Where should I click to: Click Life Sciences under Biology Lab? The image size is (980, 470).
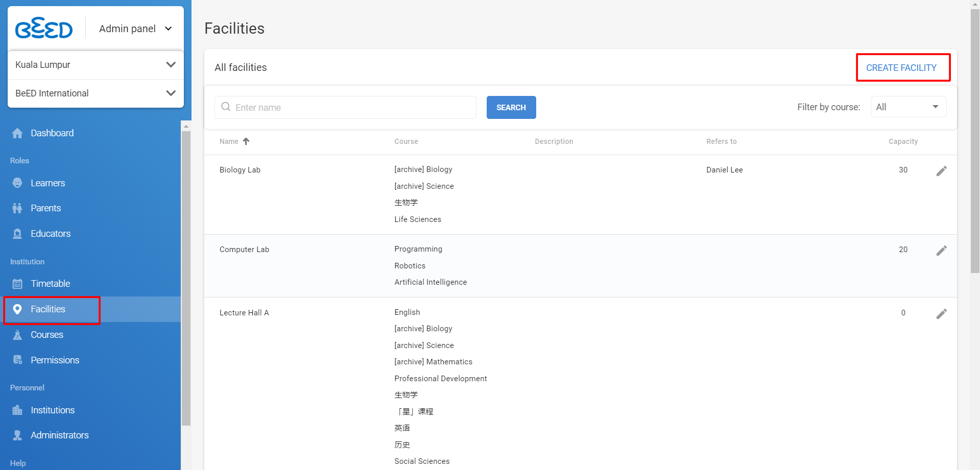pos(418,219)
